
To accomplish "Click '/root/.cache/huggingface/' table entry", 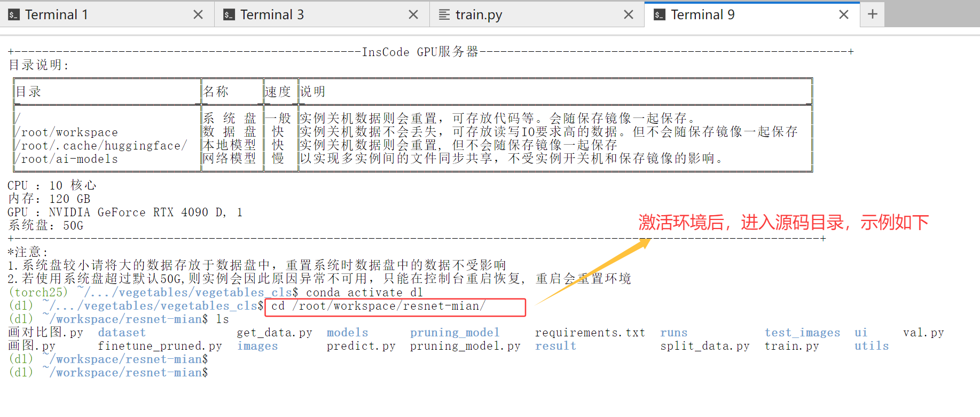I will tap(101, 146).
